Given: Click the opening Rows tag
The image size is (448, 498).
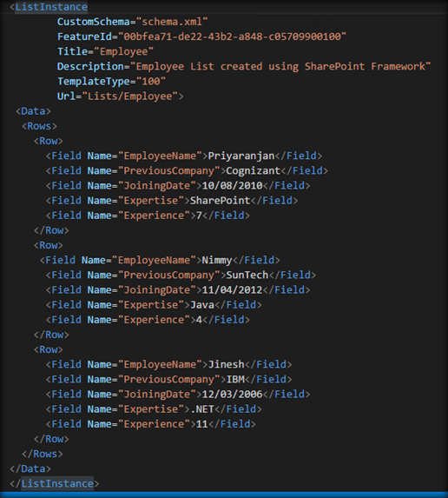Looking at the screenshot, I should [x=39, y=126].
